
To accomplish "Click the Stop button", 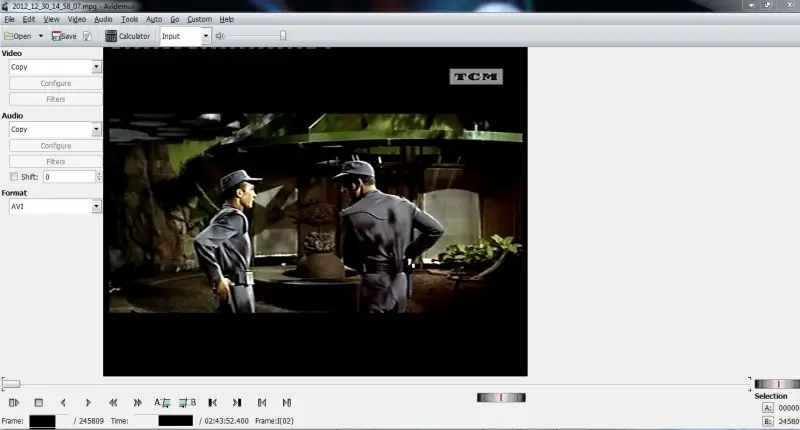I will tap(38, 402).
